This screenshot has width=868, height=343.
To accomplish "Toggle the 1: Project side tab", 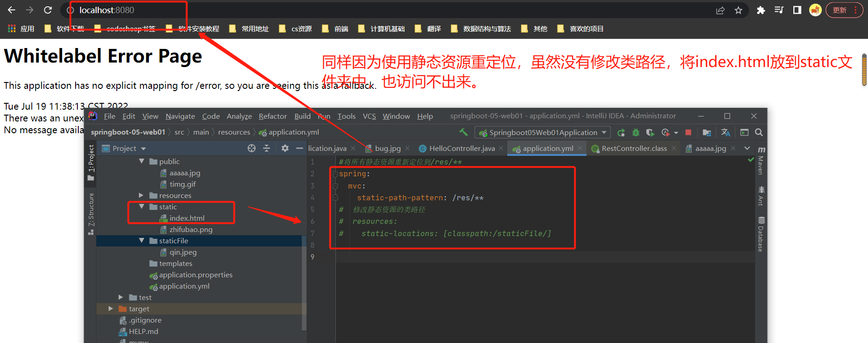I will pos(91,163).
